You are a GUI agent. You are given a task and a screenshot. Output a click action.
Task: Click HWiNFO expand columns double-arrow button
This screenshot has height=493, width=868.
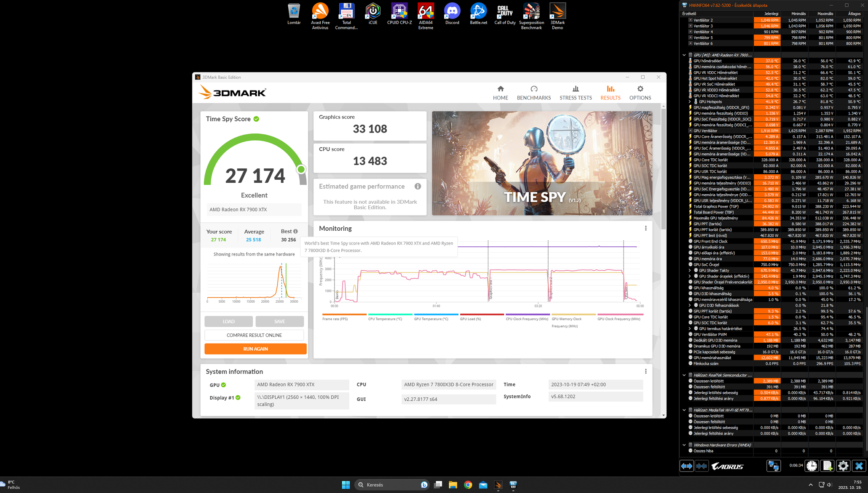click(x=686, y=466)
